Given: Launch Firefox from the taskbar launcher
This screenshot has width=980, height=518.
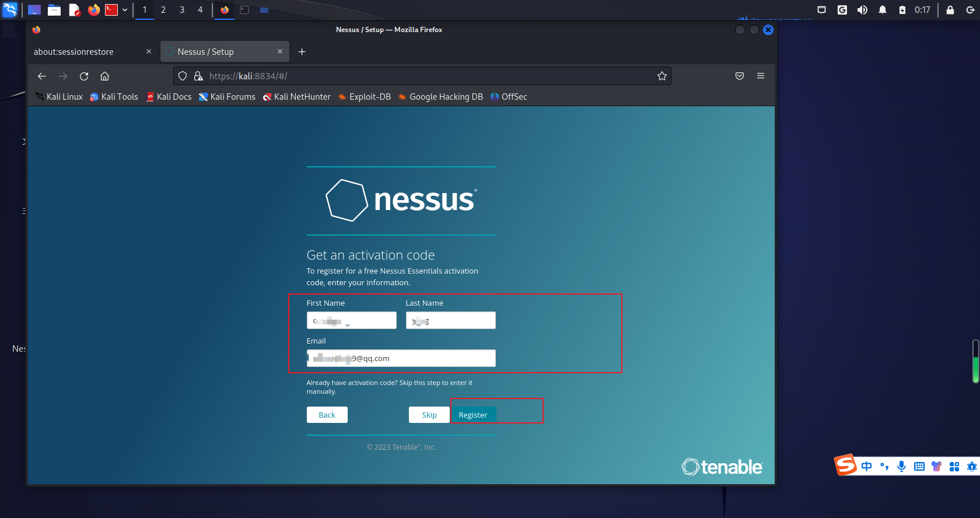Looking at the screenshot, I should point(93,10).
